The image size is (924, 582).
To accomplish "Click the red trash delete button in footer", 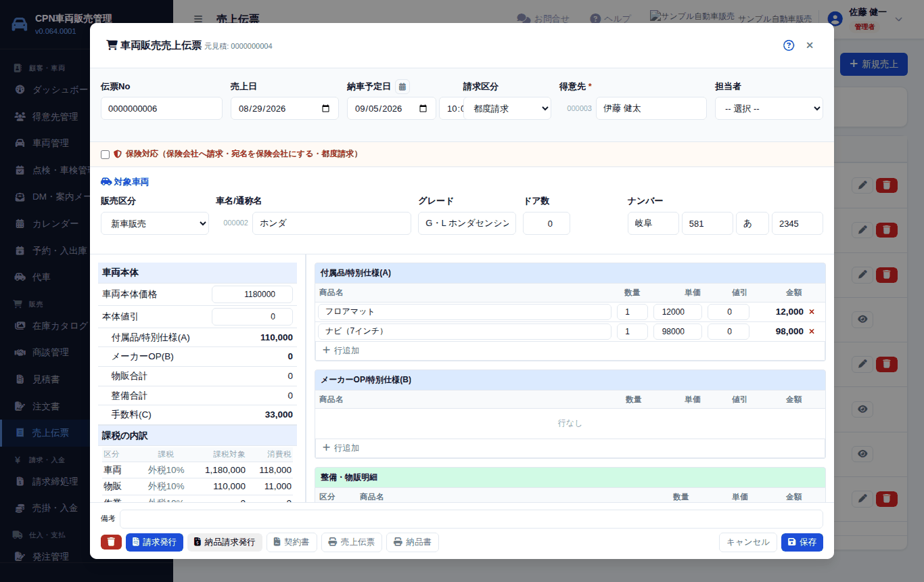I will point(111,542).
